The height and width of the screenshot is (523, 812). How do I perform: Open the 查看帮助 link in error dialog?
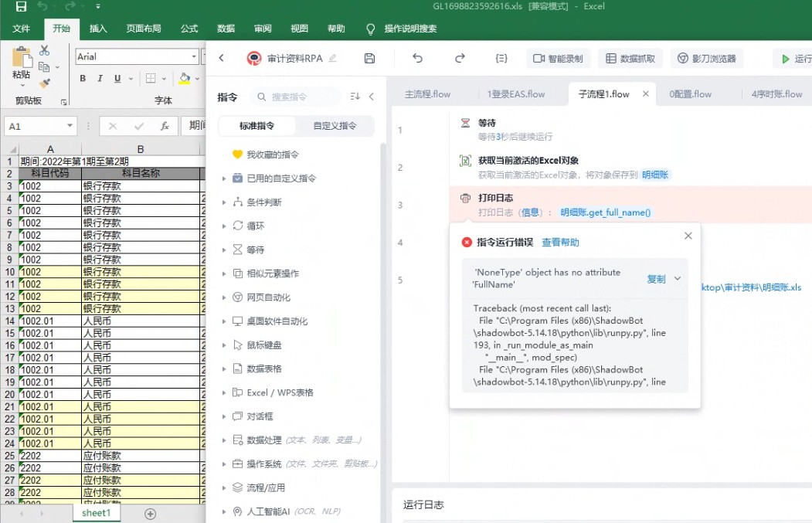[560, 243]
